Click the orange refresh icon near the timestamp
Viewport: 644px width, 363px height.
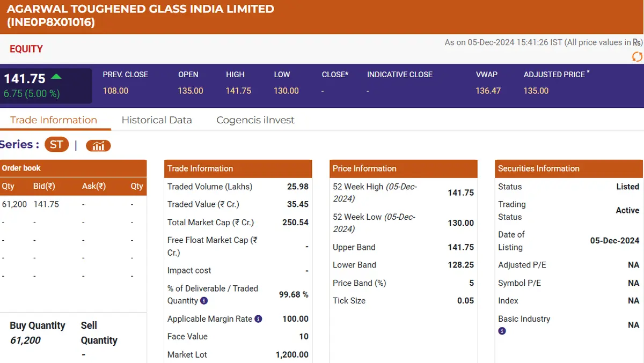(x=637, y=57)
